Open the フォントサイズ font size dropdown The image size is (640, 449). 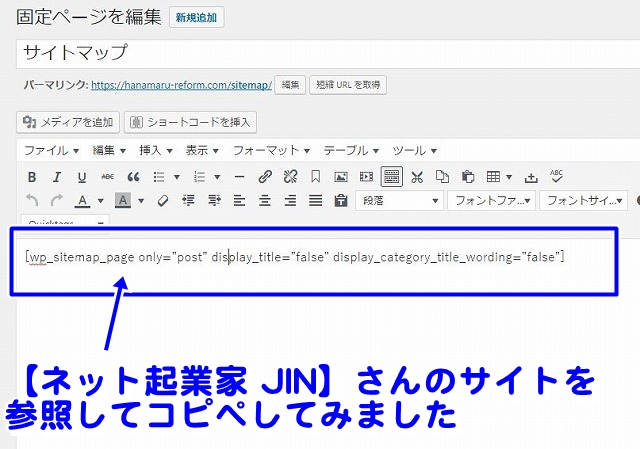click(583, 201)
